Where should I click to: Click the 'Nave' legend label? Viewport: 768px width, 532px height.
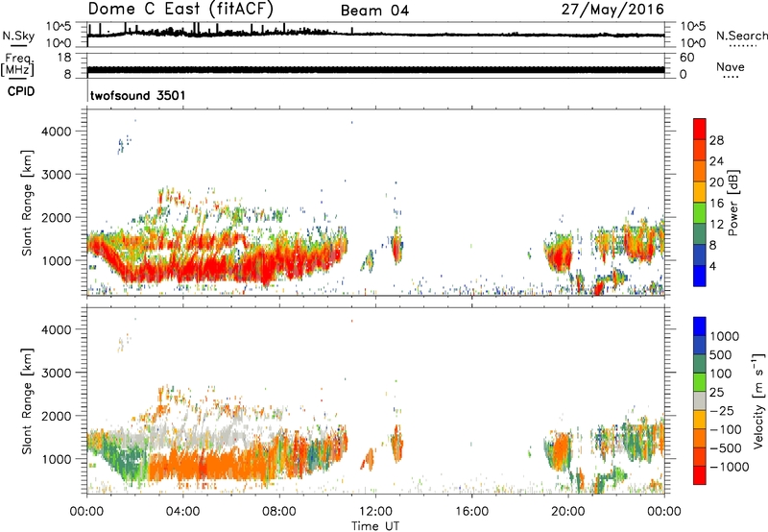(x=731, y=66)
